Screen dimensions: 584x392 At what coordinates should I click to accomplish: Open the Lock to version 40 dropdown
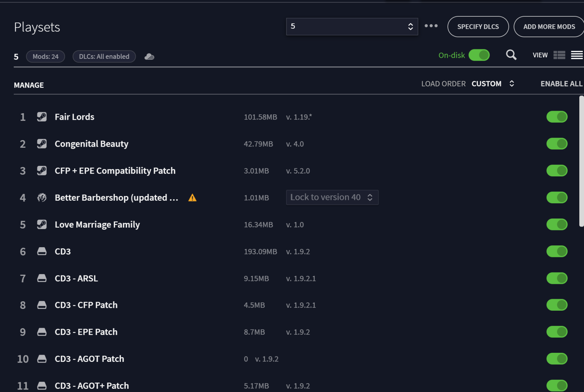point(332,197)
